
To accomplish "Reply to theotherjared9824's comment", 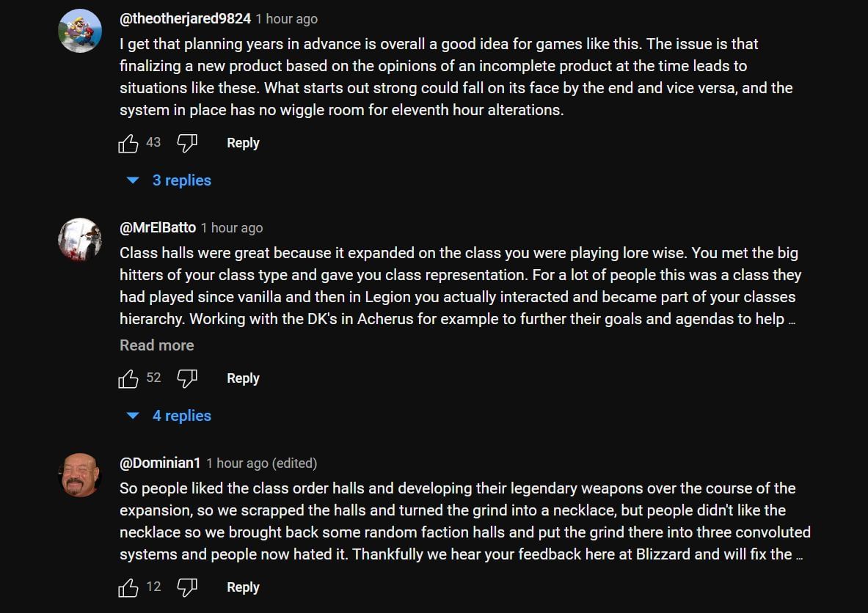I will (x=243, y=143).
